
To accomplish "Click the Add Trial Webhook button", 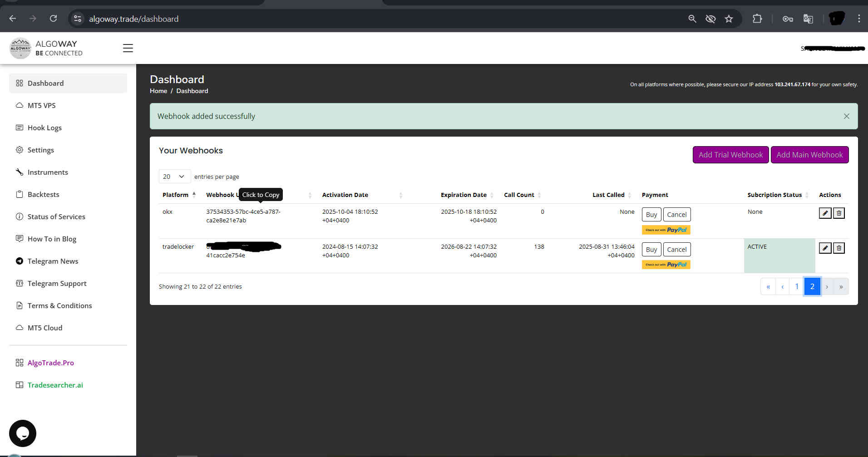I will [730, 155].
